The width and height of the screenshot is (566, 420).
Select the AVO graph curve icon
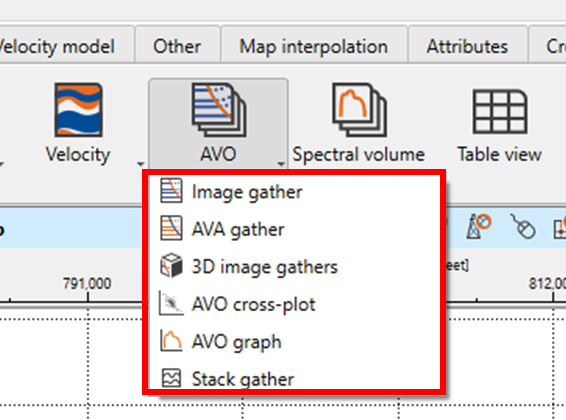(171, 341)
